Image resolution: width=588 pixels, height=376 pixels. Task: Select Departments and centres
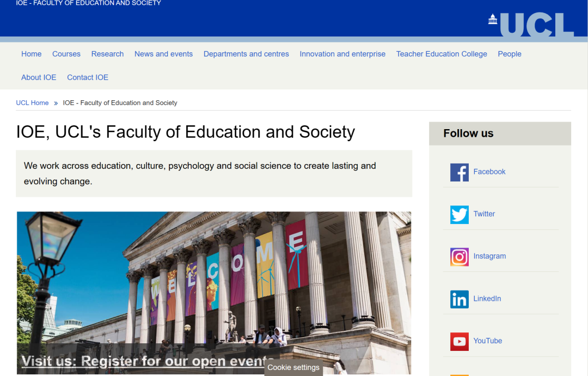pyautogui.click(x=246, y=54)
